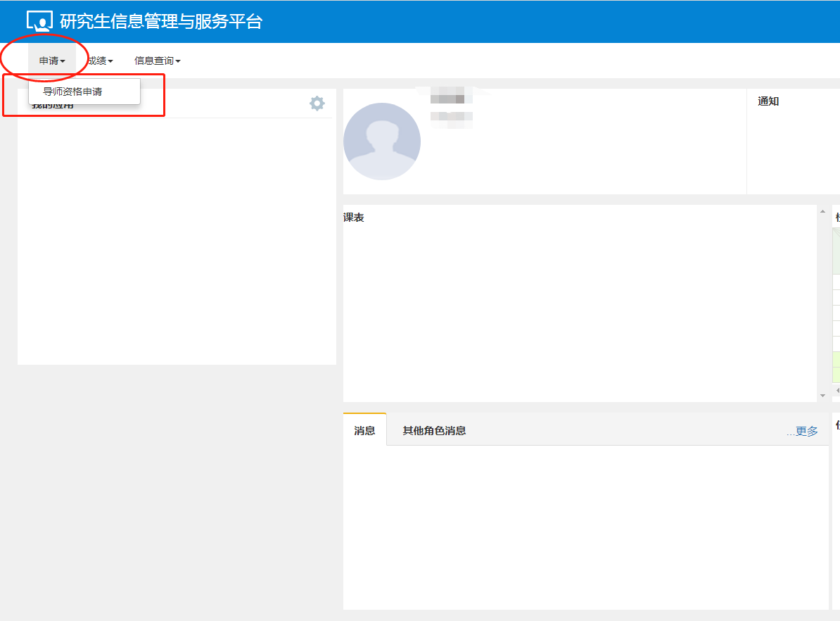840x621 pixels.
Task: Open My Apps settings gear icon
Action: tap(317, 103)
